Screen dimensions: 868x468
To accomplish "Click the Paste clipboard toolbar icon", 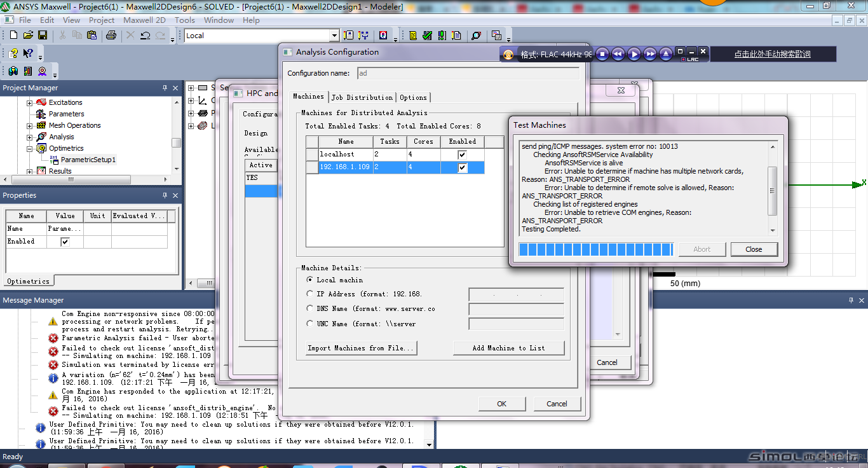I will click(x=92, y=36).
